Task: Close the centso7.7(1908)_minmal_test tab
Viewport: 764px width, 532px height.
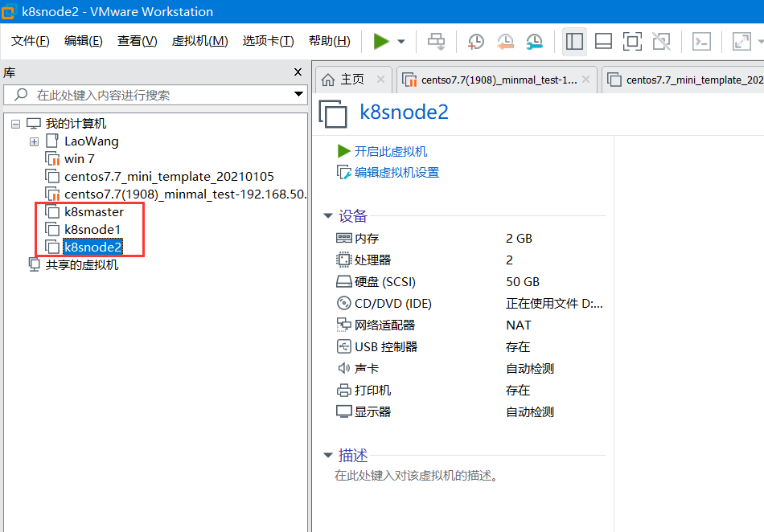Action: 585,80
